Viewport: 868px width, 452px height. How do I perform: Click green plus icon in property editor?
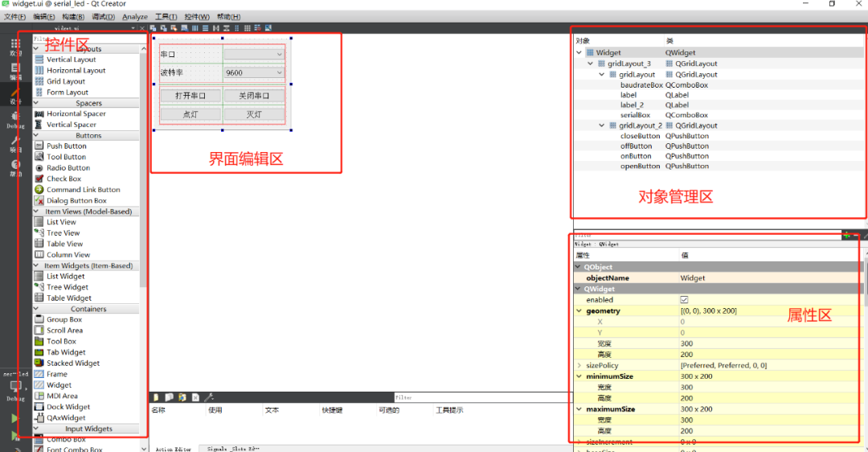847,236
